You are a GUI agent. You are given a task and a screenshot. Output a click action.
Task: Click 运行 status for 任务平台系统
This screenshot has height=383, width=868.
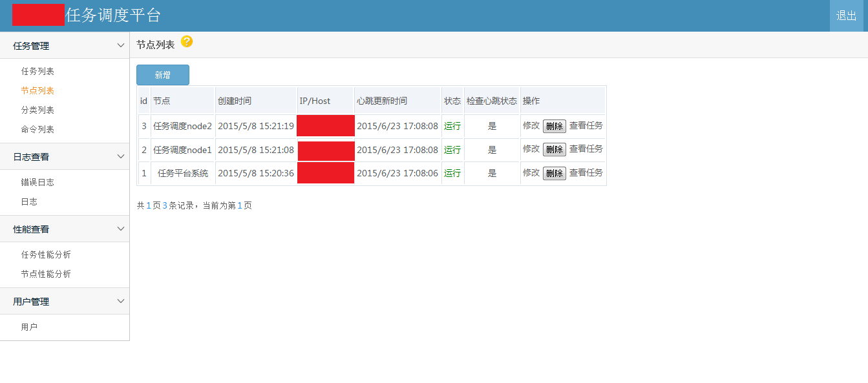tap(452, 173)
